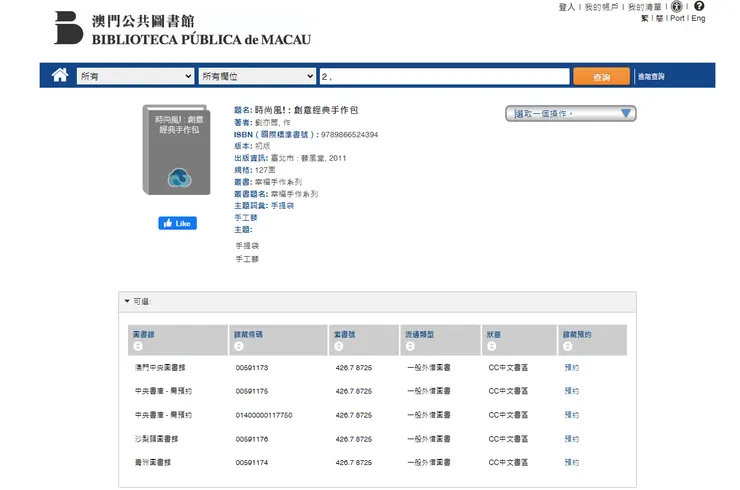740x490 pixels.
Task: Click the 流通類型 column header text
Action: click(419, 335)
